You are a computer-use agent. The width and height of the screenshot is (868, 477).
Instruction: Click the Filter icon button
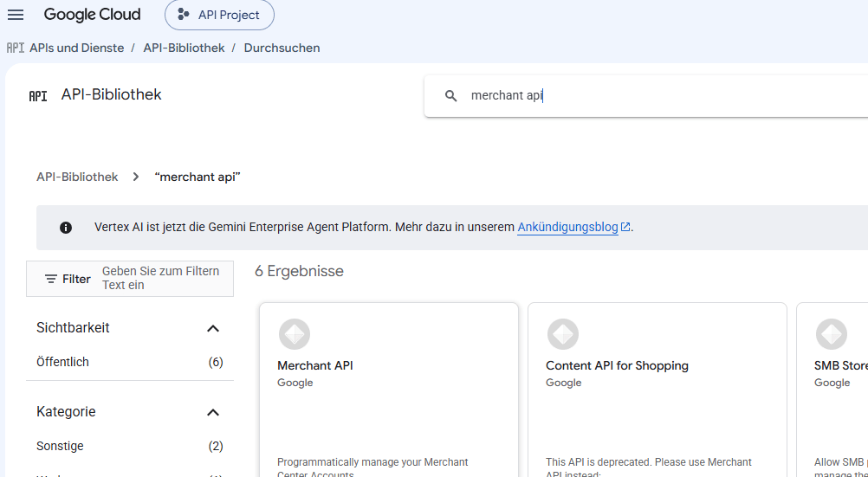tap(68, 279)
